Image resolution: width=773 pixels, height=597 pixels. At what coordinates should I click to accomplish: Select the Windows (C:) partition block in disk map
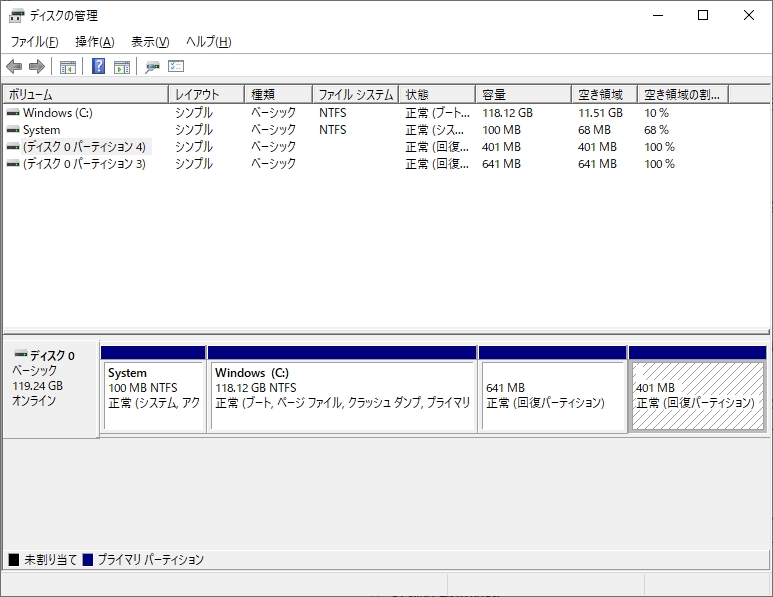342,389
